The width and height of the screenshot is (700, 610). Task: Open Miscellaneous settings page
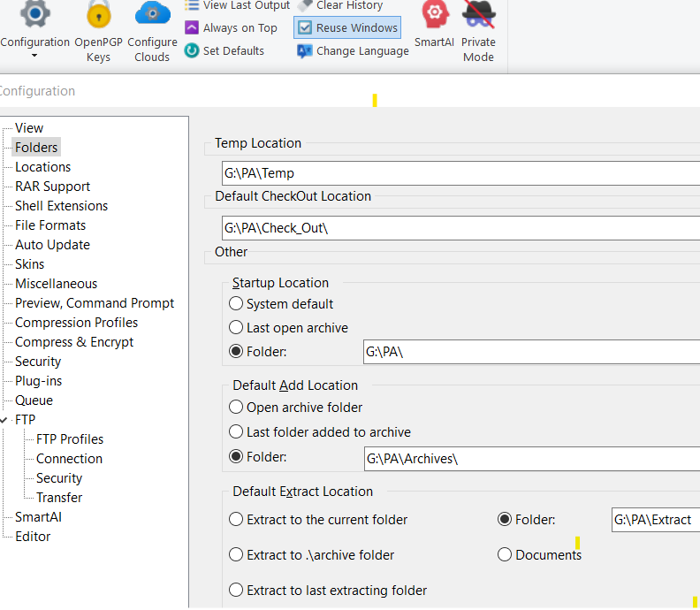click(x=56, y=284)
